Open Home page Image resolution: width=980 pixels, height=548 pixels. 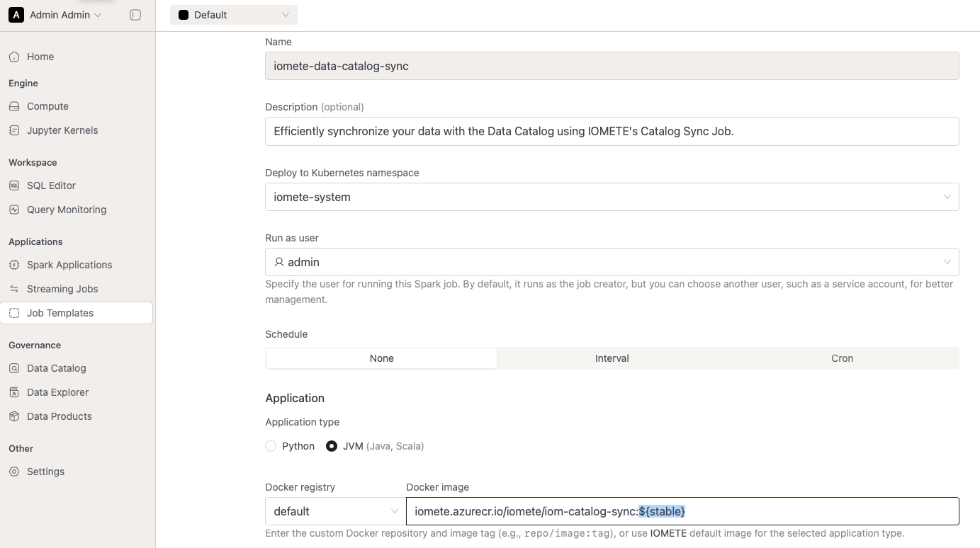click(77, 57)
